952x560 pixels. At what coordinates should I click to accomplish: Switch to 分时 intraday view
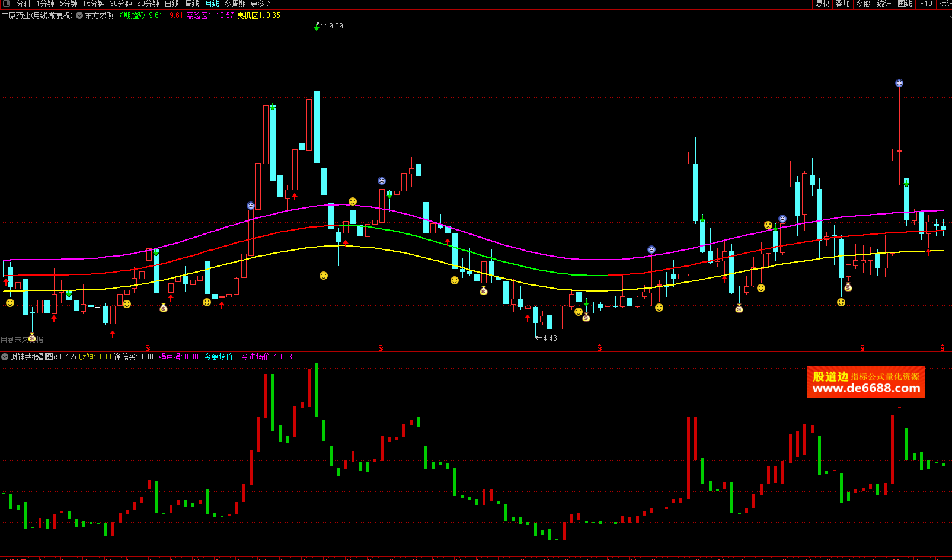pyautogui.click(x=24, y=4)
